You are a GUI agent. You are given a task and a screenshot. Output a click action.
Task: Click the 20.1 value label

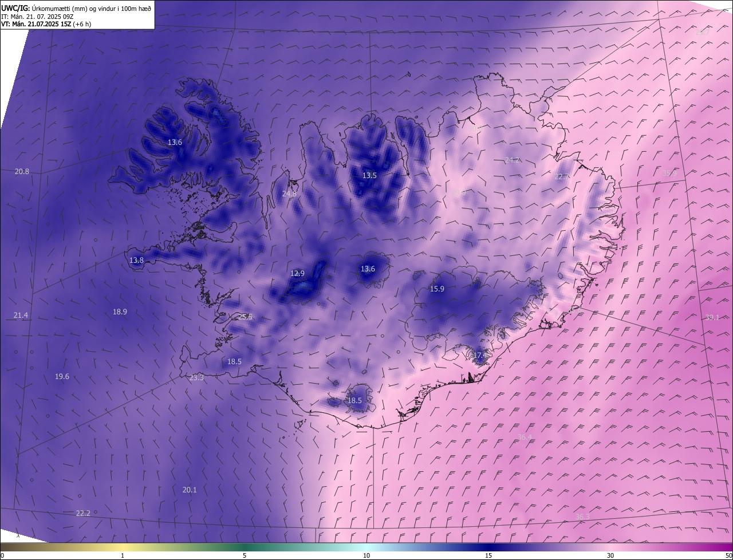190,490
